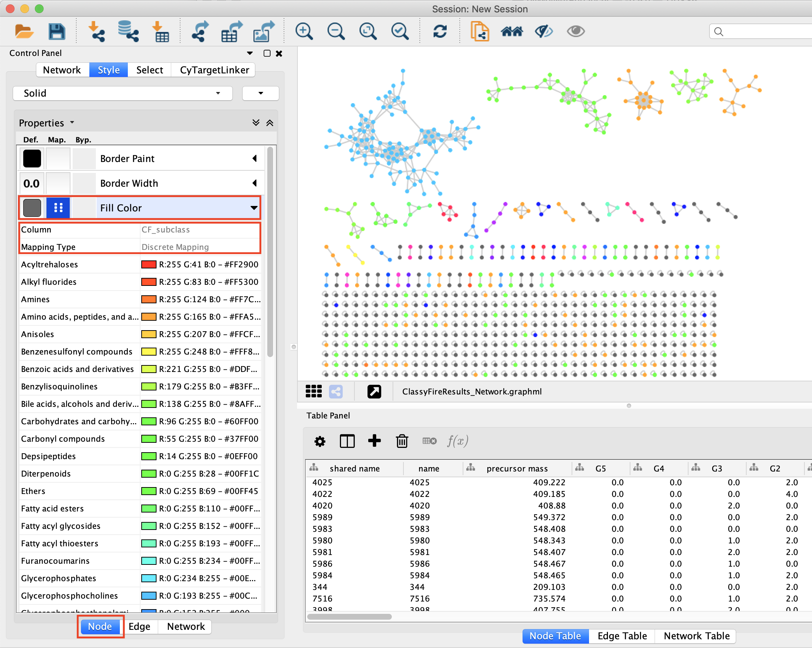Expand the Border Paint property arrow
Viewport: 812px width, 648px height.
pos(255,158)
